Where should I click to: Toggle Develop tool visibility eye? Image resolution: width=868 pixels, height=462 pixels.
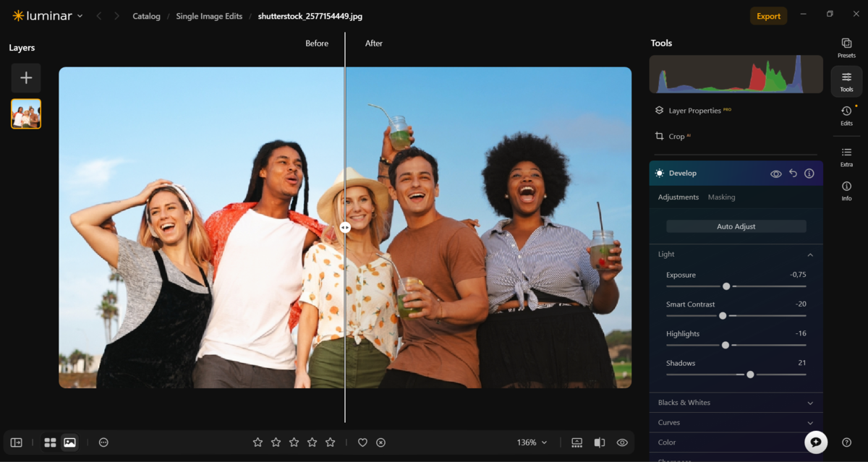[776, 174]
